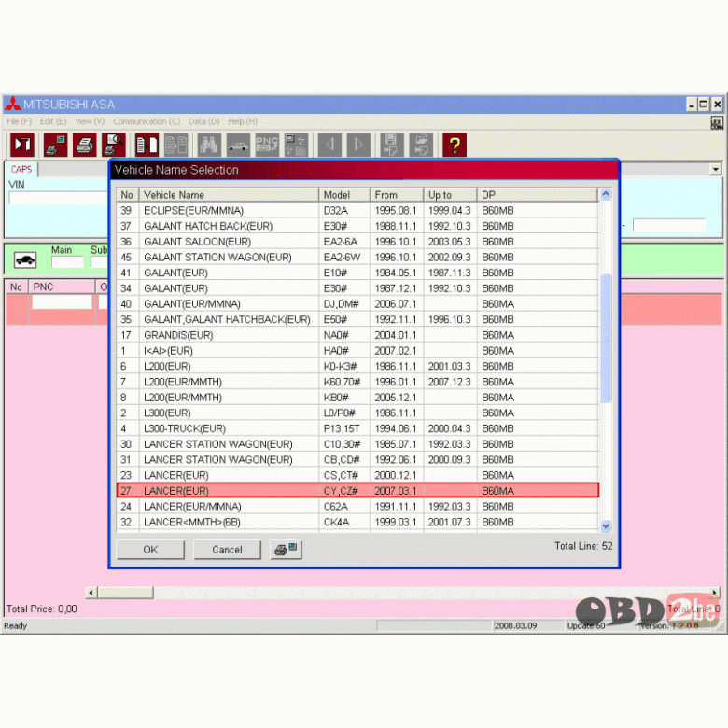
Task: Click the greyed two-pages compare icon
Action: [176, 145]
